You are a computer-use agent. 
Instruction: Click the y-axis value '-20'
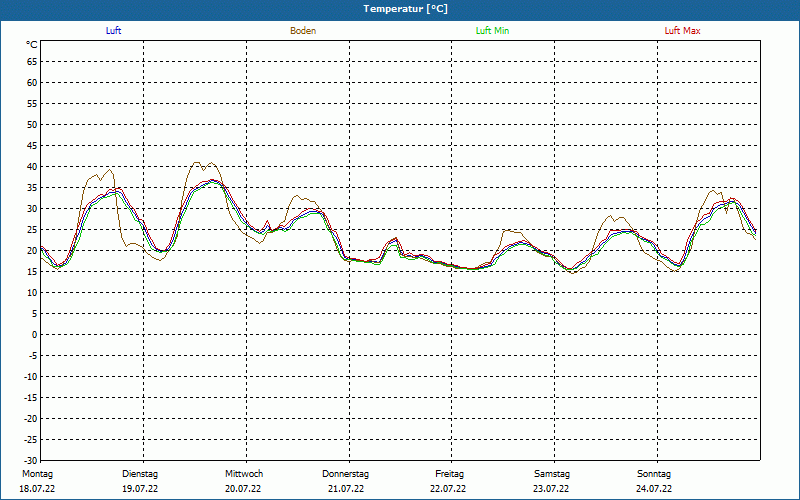[x=31, y=418]
